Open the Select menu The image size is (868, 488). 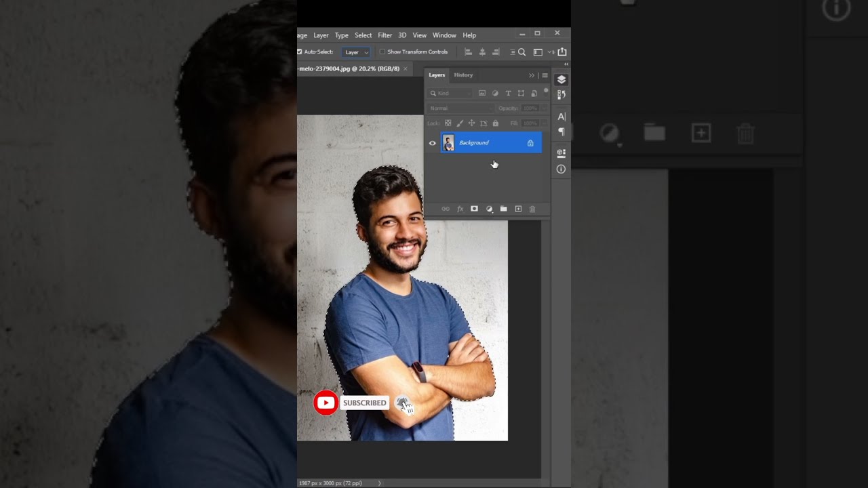(x=363, y=35)
